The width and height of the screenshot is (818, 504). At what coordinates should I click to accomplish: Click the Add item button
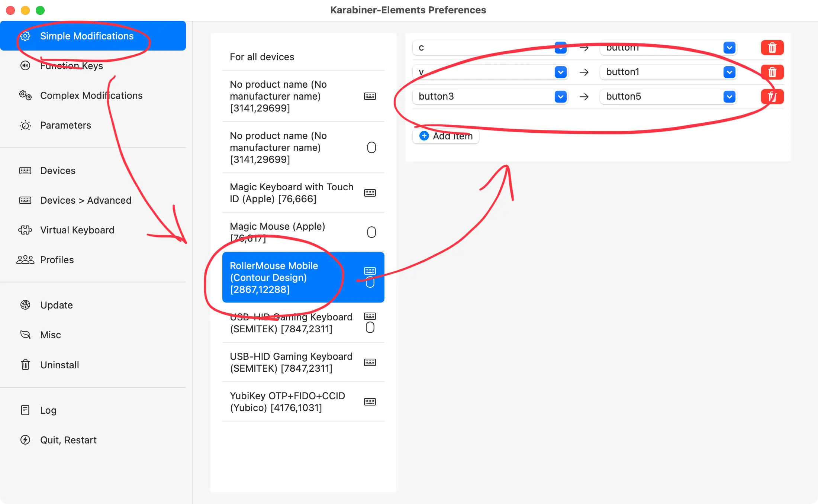(x=446, y=136)
